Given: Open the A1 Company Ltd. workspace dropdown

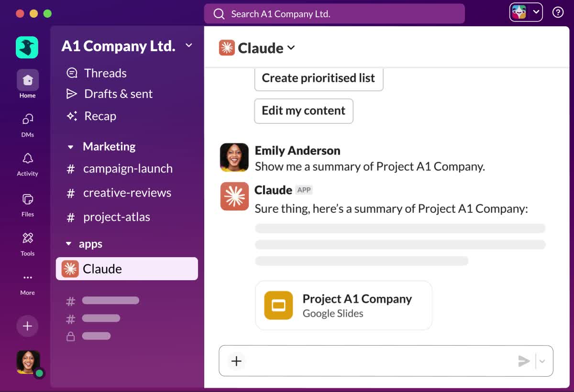Looking at the screenshot, I should pyautogui.click(x=189, y=45).
